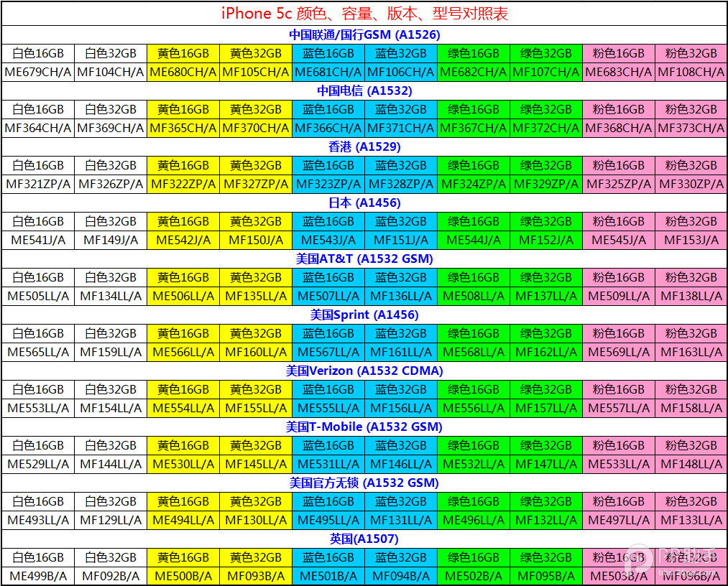Select blue cell MF371CH/A
Screen dimensions: 728x586
pos(401,128)
